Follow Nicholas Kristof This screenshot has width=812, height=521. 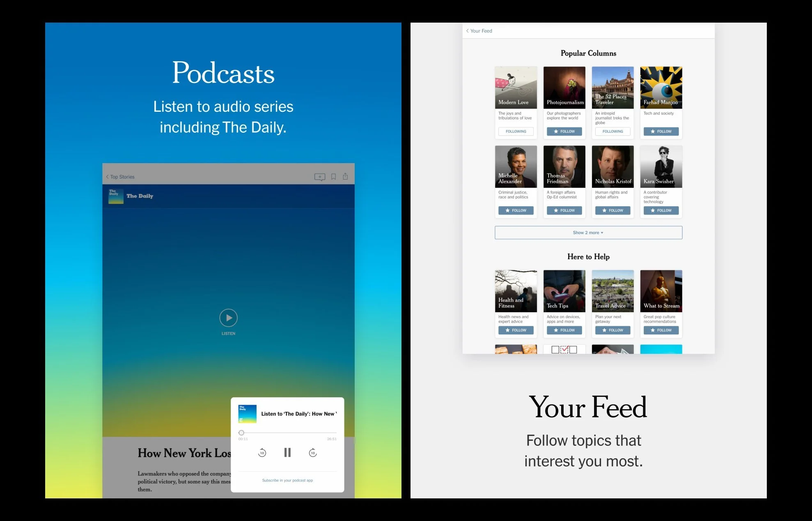click(613, 210)
